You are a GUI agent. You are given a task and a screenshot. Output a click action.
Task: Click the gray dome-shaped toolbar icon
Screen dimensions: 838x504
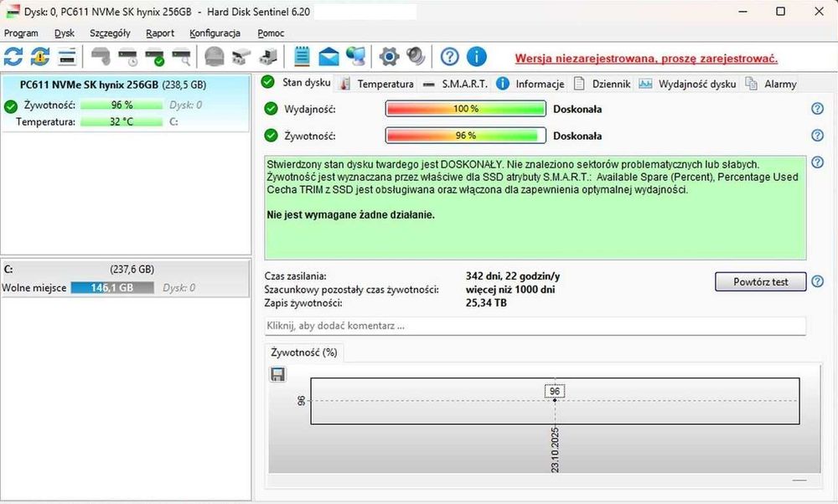point(215,57)
